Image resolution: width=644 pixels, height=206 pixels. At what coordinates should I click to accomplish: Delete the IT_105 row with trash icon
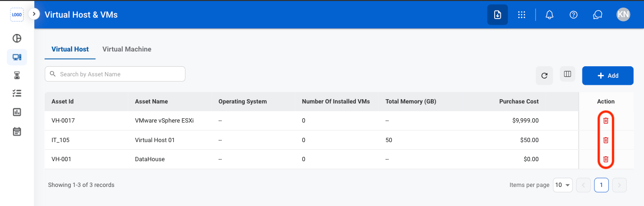(x=606, y=140)
